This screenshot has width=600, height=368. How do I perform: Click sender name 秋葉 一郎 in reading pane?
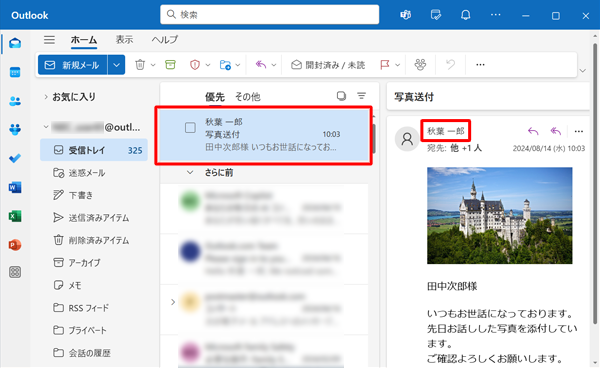coord(445,131)
